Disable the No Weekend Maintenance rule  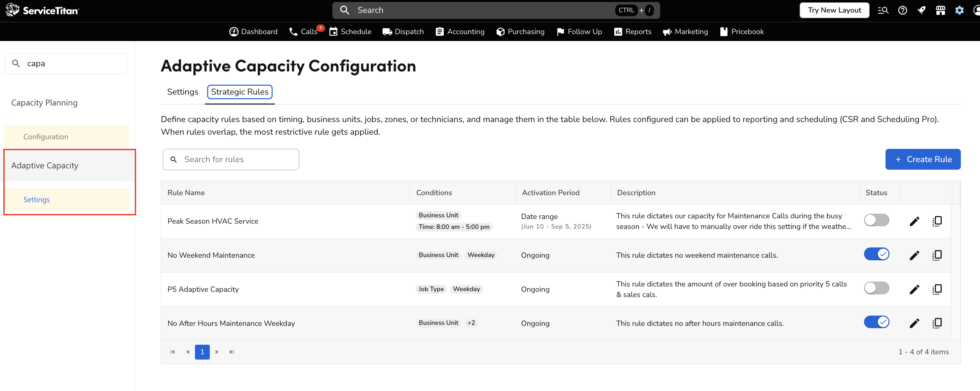click(x=876, y=254)
